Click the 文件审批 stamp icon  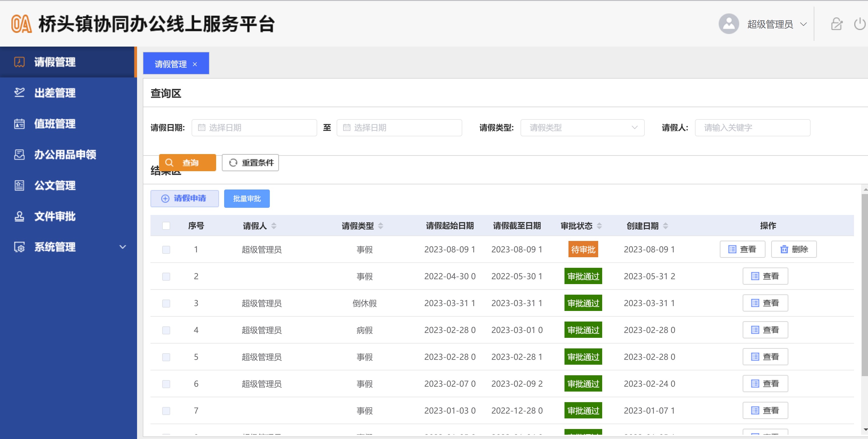click(19, 216)
